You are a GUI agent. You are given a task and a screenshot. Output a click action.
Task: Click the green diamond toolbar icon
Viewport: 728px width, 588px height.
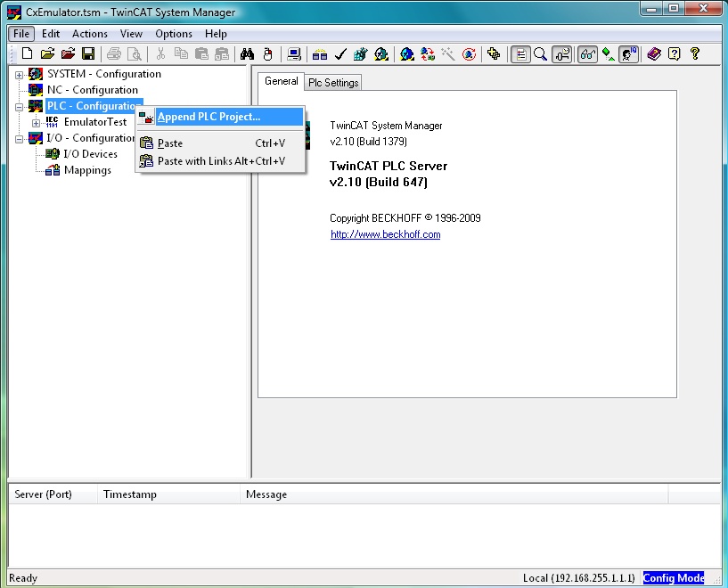coord(609,53)
